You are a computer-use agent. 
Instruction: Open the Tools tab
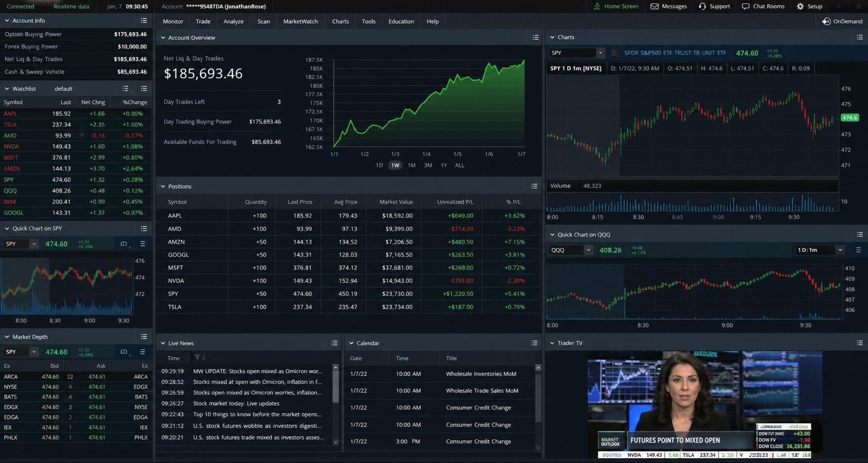[x=369, y=21]
